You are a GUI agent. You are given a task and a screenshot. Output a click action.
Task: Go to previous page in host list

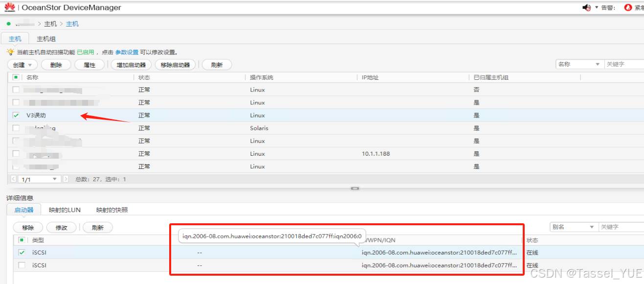(x=13, y=179)
